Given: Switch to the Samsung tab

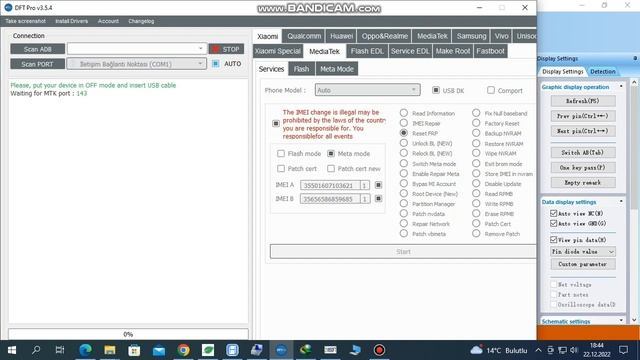Looking at the screenshot, I should tap(471, 36).
